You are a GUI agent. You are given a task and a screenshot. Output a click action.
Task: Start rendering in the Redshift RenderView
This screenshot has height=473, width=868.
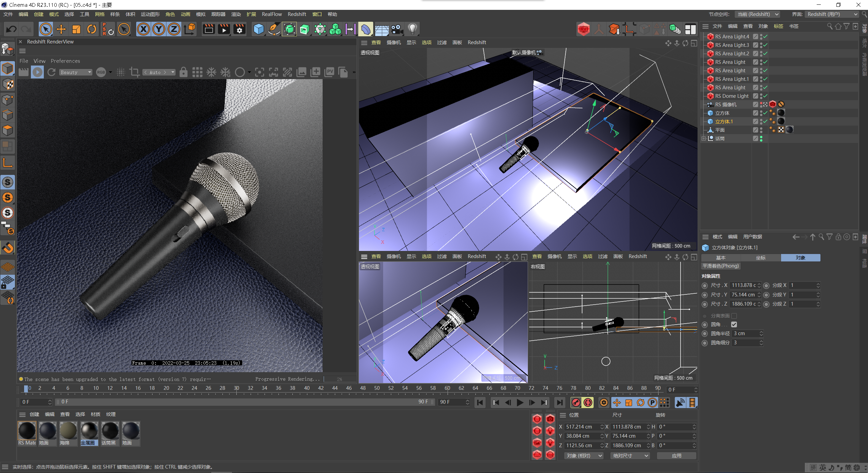(x=37, y=72)
